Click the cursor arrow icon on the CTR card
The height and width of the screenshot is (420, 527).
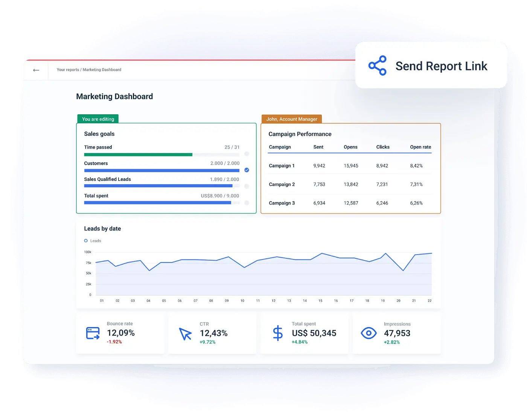185,333
